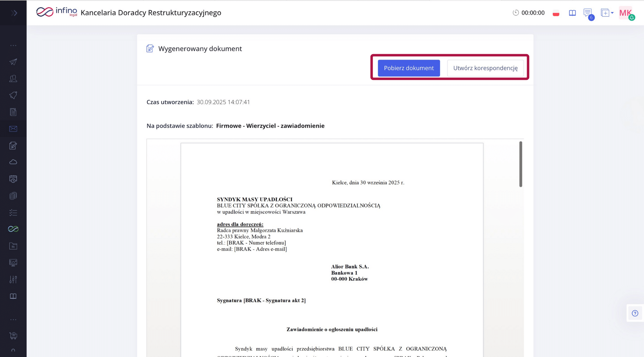
Task: Expand the sidebar with double chevron
Action: pos(14,13)
